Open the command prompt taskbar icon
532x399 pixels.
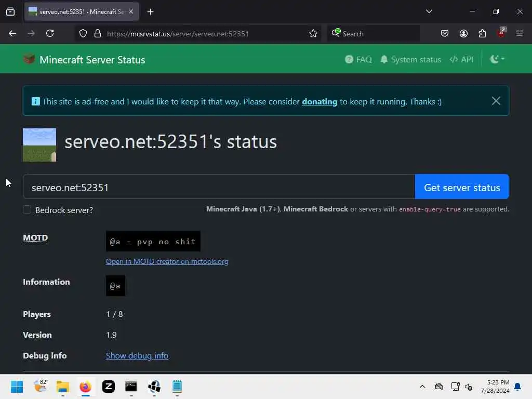[x=131, y=387]
